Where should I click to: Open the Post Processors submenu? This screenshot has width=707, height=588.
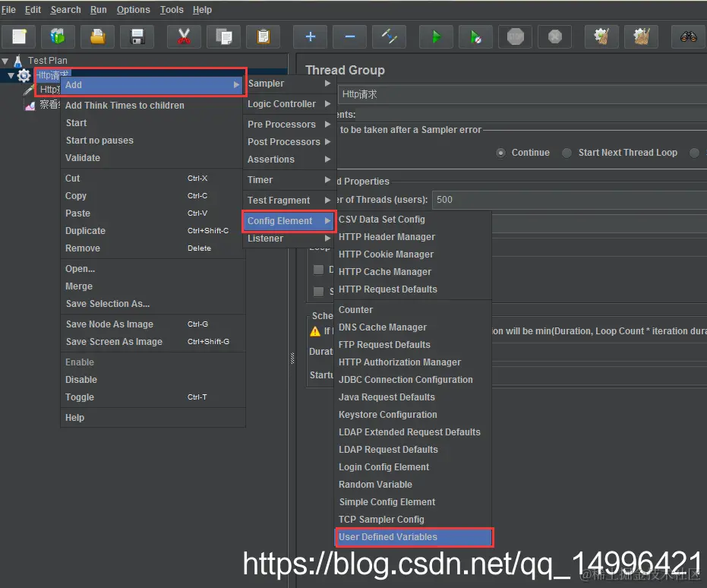click(x=289, y=141)
